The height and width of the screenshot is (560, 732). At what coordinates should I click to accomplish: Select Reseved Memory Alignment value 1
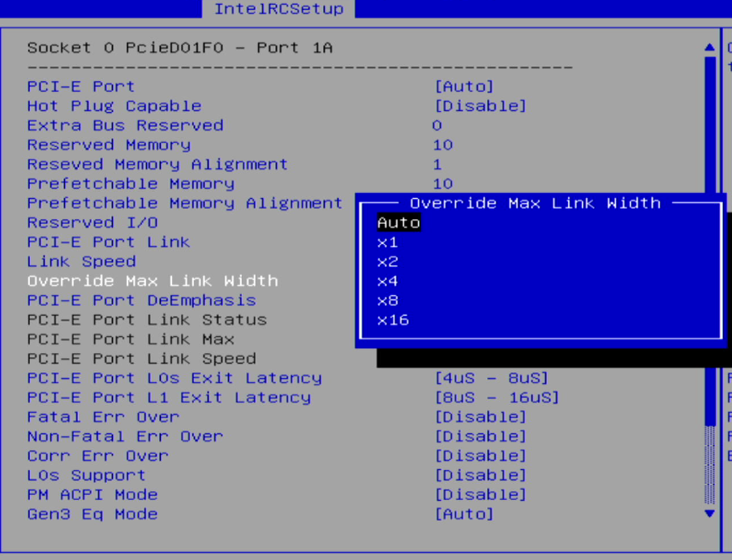(x=437, y=165)
